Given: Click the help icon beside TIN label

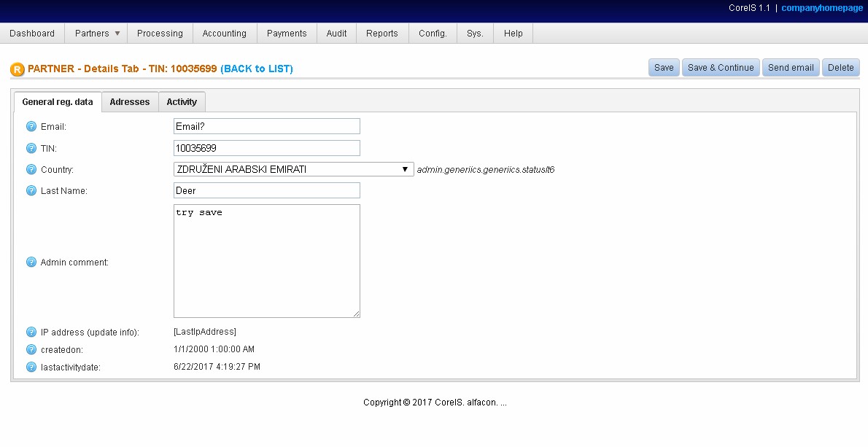Looking at the screenshot, I should 31,148.
